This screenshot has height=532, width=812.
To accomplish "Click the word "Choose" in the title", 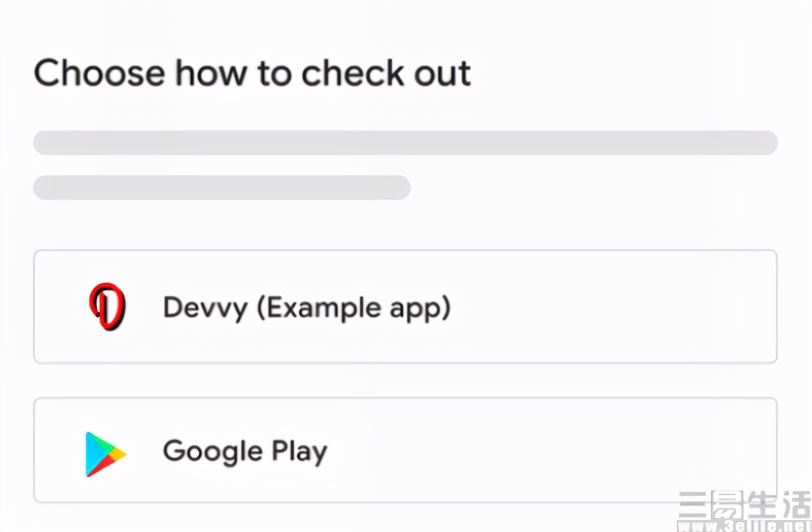I will click(99, 73).
